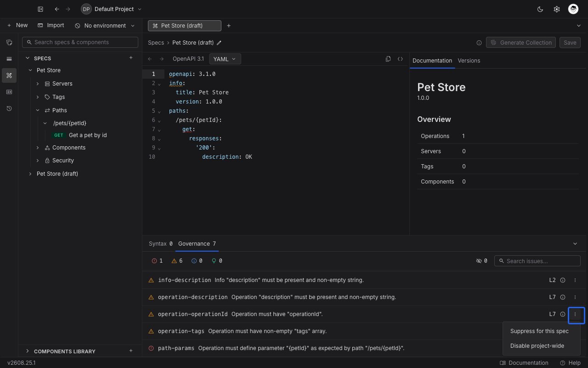Screen dimensions: 588x368
Task: Collapse the /pets/{petId} path
Action: 45,123
